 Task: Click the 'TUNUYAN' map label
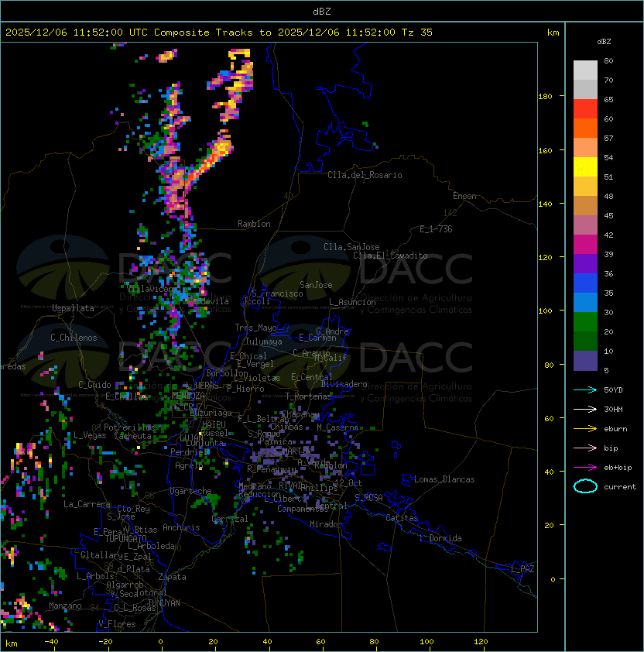click(164, 602)
